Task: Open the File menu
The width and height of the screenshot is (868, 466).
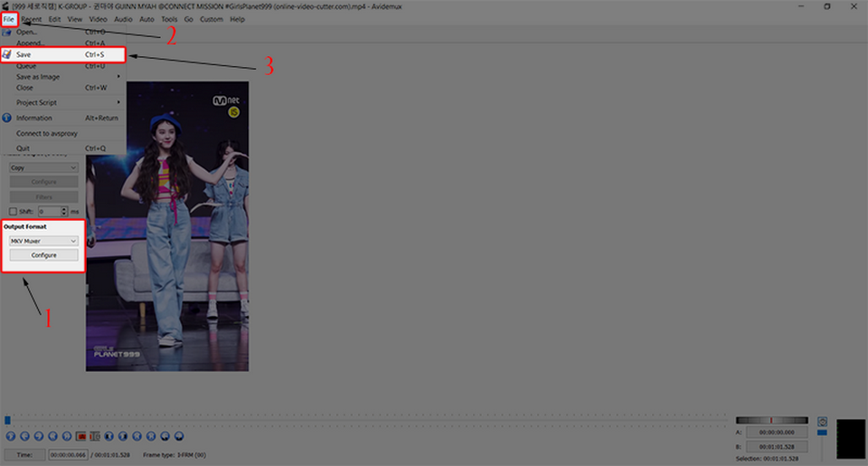Action: 9,19
